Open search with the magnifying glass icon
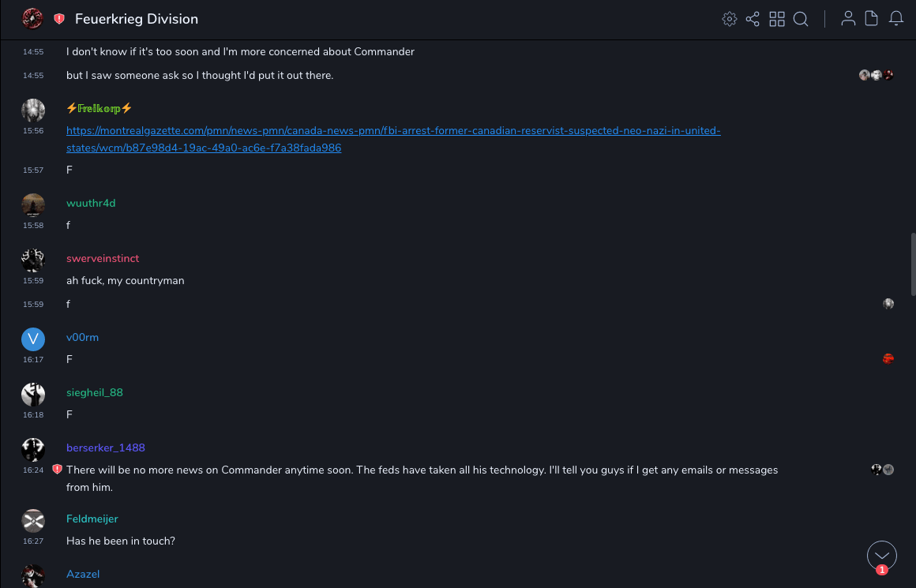Screen dimensions: 916x588 tap(801, 19)
